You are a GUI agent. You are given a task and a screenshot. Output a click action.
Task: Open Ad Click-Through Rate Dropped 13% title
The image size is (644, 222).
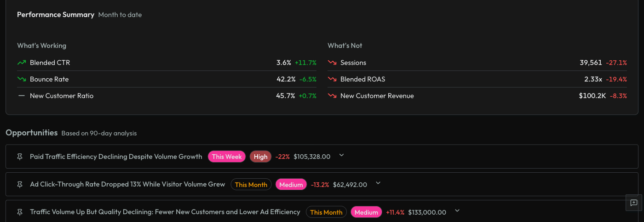(127, 184)
